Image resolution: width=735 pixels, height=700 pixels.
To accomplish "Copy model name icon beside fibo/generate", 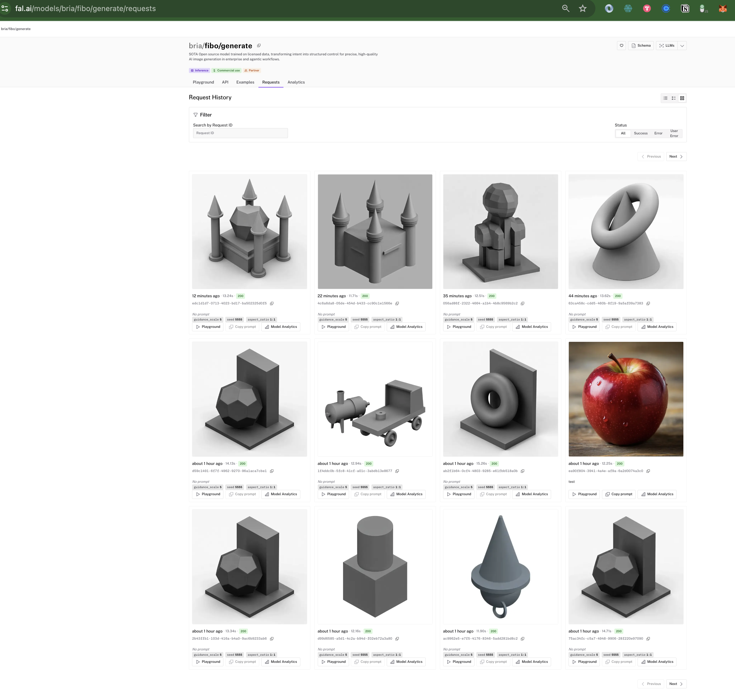I will pos(259,46).
